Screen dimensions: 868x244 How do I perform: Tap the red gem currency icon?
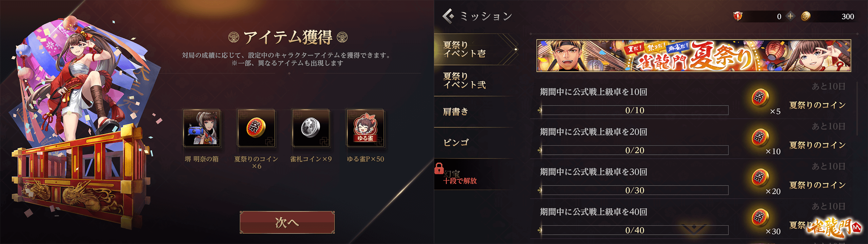coord(737,16)
